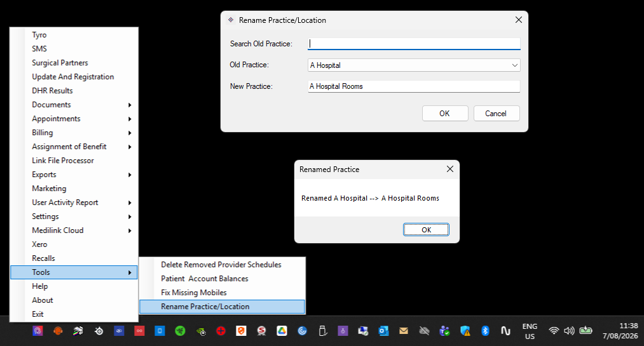
Task: Select Rename Practice/Location submenu item
Action: (223, 307)
